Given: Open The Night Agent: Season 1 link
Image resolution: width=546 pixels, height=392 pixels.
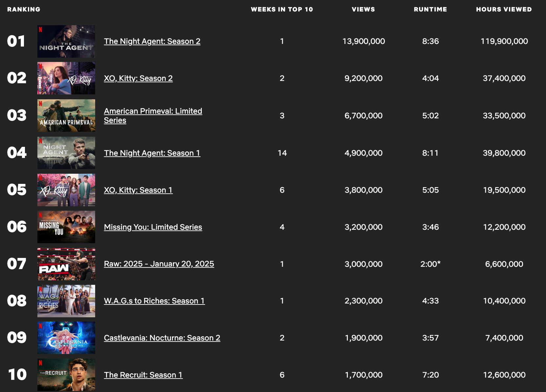Looking at the screenshot, I should (x=152, y=153).
